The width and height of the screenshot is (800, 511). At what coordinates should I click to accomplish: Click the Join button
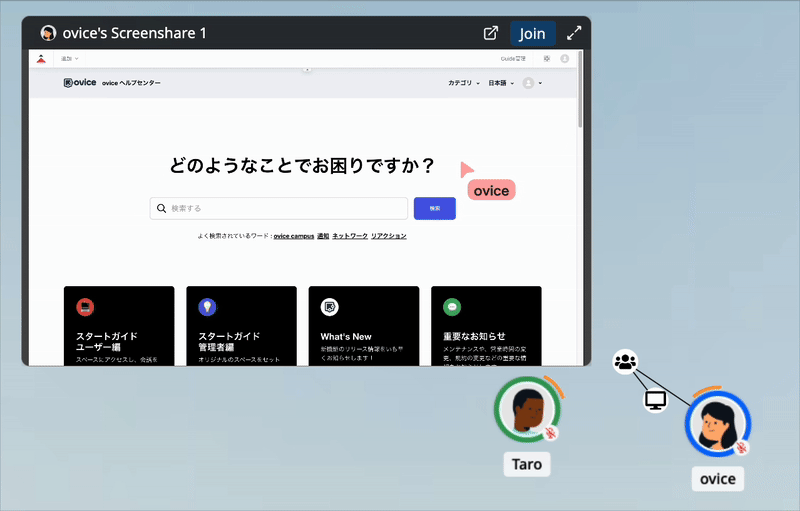[533, 33]
